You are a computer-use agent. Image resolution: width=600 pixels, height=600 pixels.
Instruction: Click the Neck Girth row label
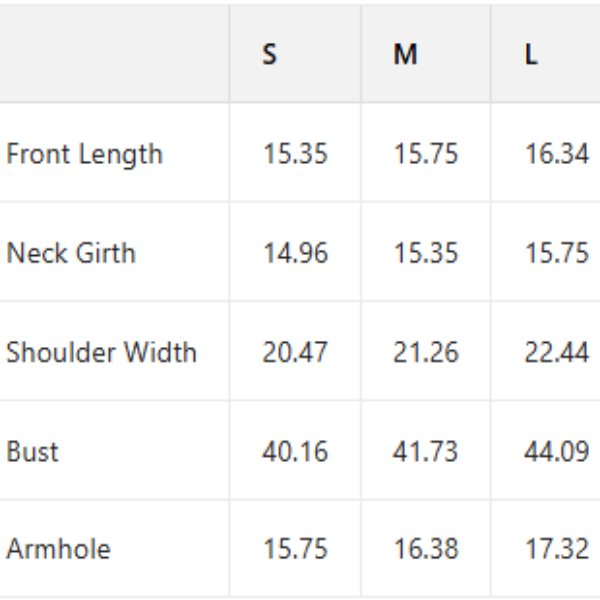point(70,253)
